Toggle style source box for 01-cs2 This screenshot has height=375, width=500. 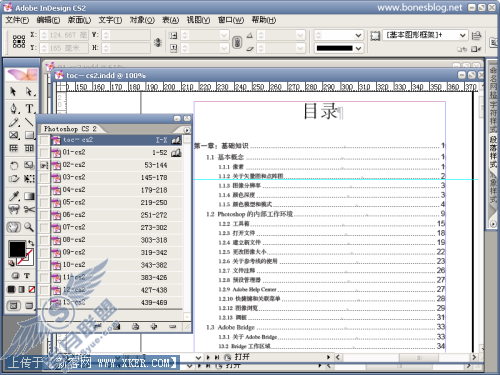point(44,153)
